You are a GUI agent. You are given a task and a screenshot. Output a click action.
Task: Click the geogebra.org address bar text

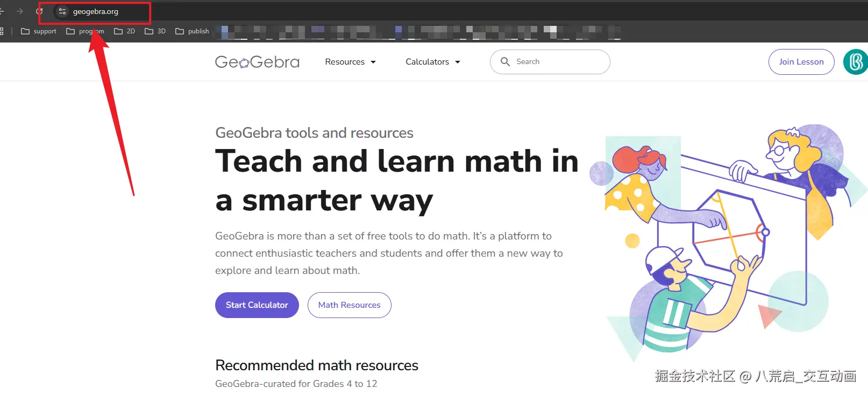(x=96, y=11)
